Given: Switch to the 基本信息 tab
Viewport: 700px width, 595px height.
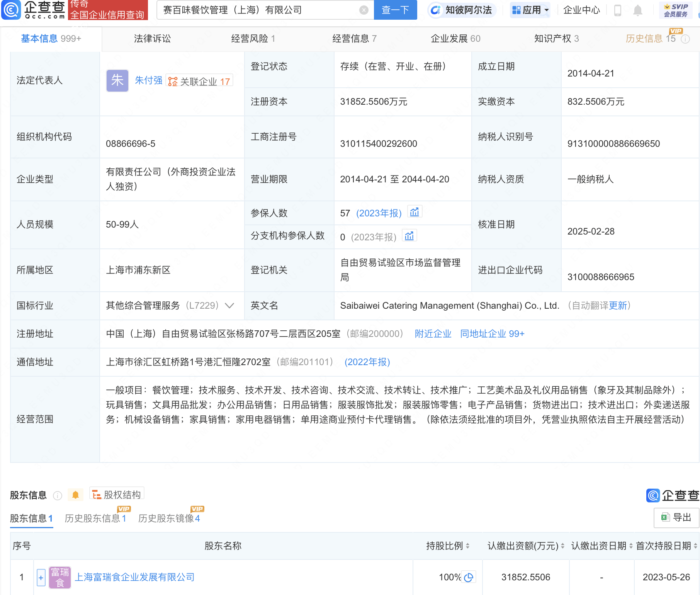Looking at the screenshot, I should point(51,39).
